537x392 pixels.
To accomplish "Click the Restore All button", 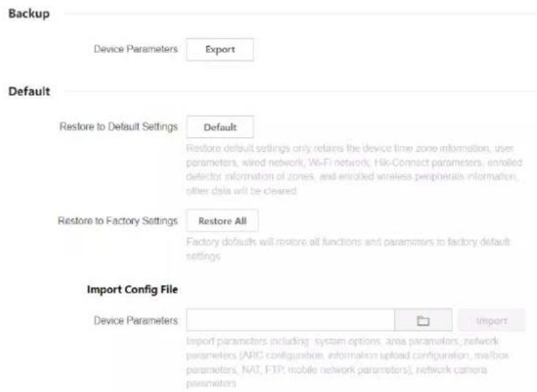I will (x=222, y=221).
